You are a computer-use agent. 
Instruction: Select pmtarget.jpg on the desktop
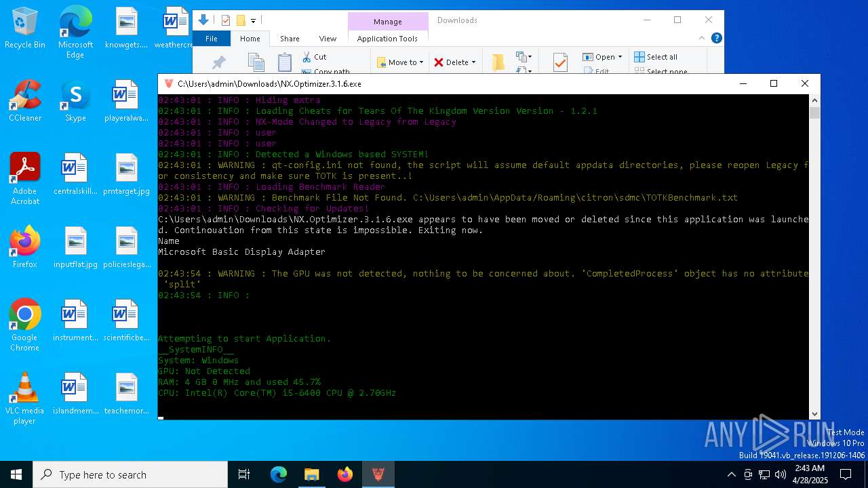coord(126,174)
